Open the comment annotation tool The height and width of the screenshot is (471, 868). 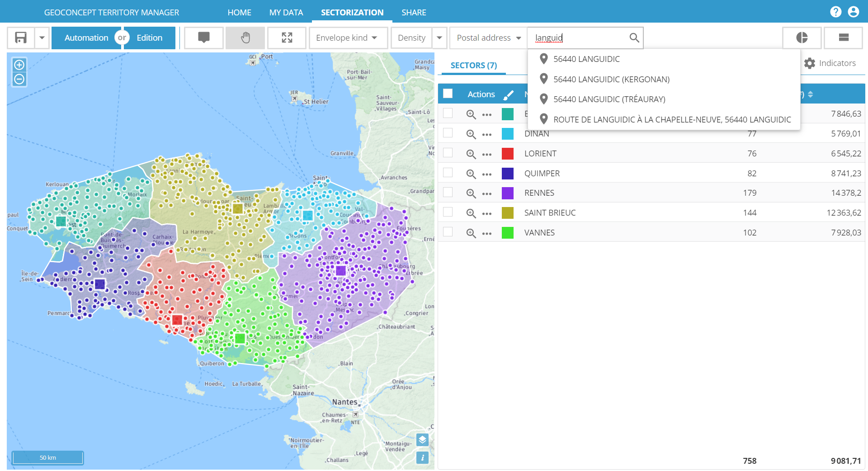(x=204, y=38)
